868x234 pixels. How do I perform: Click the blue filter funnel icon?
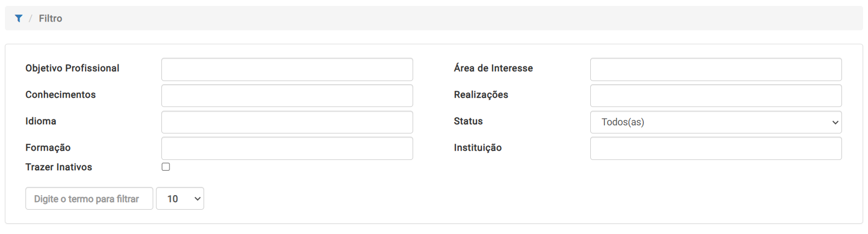click(x=18, y=18)
